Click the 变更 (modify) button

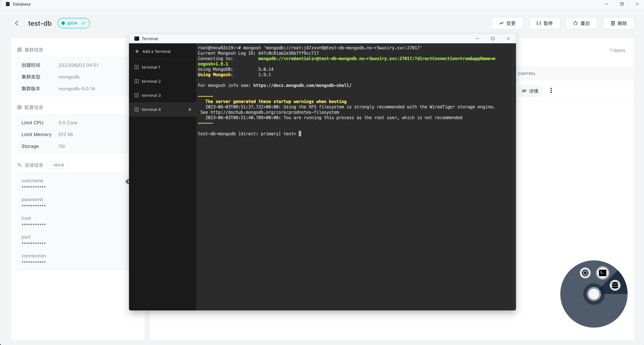pos(507,23)
